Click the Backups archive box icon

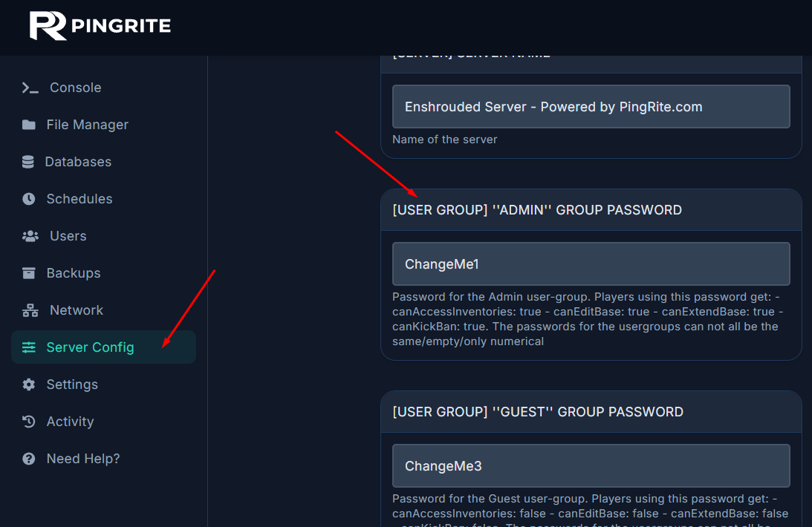click(29, 273)
